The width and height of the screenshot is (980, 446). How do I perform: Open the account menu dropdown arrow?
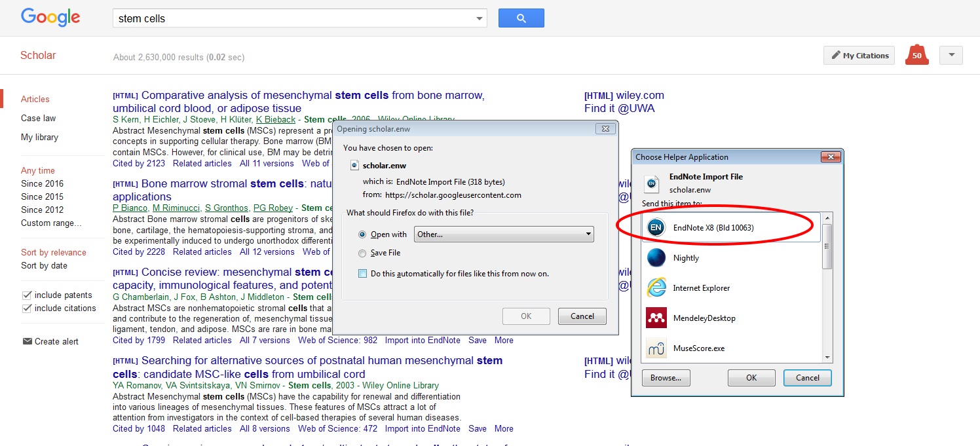tap(951, 56)
